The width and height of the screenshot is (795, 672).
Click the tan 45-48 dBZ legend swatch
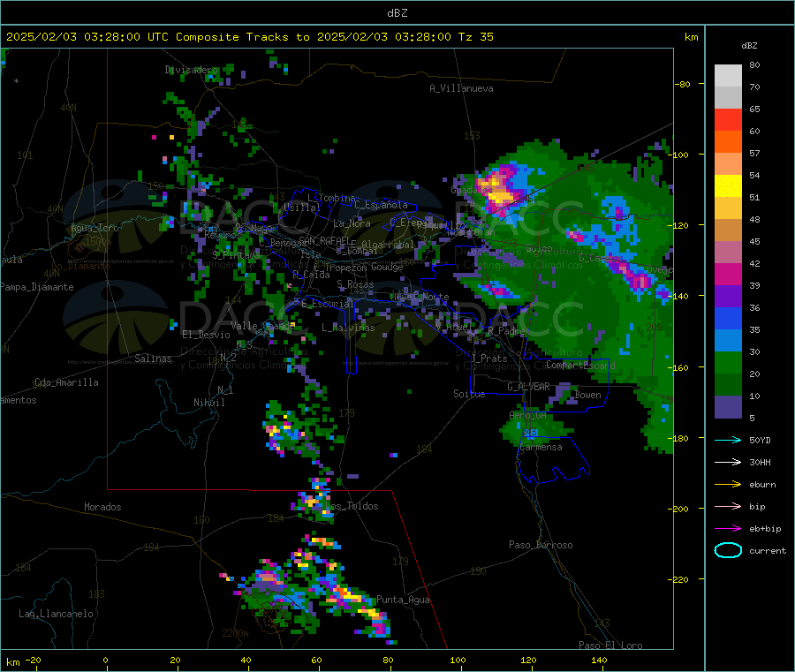click(x=728, y=230)
